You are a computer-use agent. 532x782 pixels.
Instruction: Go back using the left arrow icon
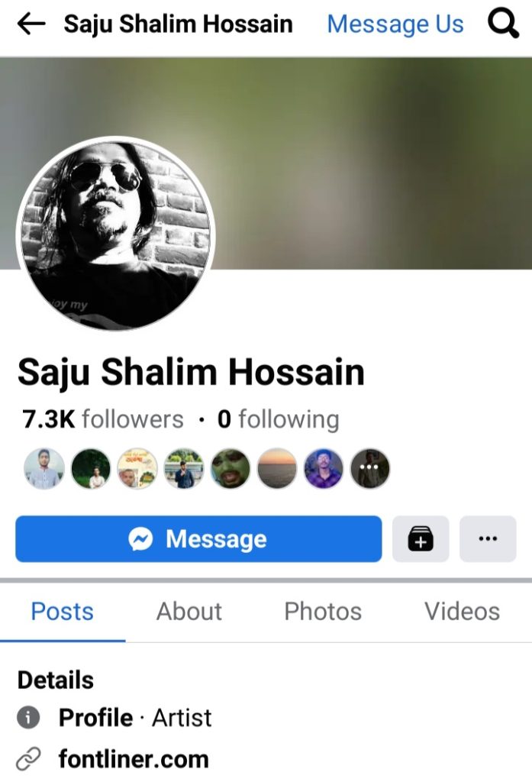pyautogui.click(x=31, y=24)
